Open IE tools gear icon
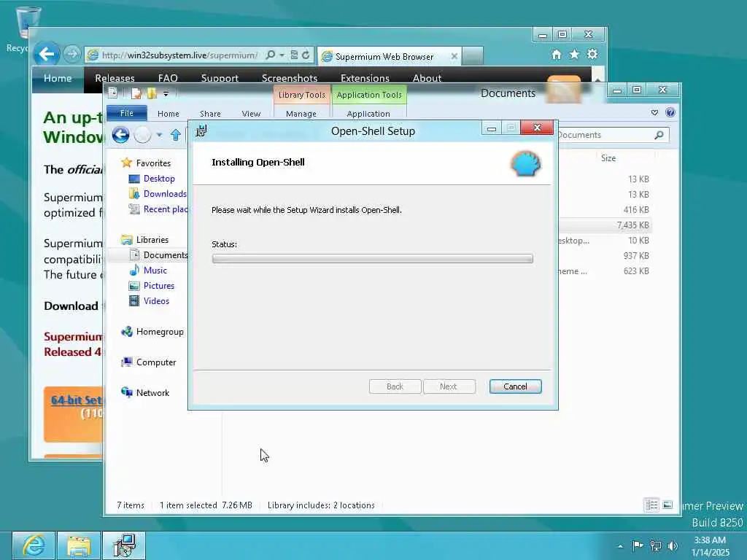 click(x=592, y=54)
